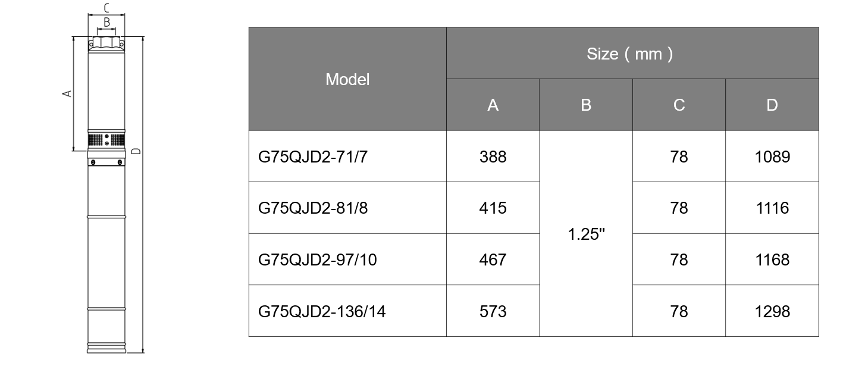The width and height of the screenshot is (868, 372).
Task: Select column header C in table
Action: click(x=679, y=105)
